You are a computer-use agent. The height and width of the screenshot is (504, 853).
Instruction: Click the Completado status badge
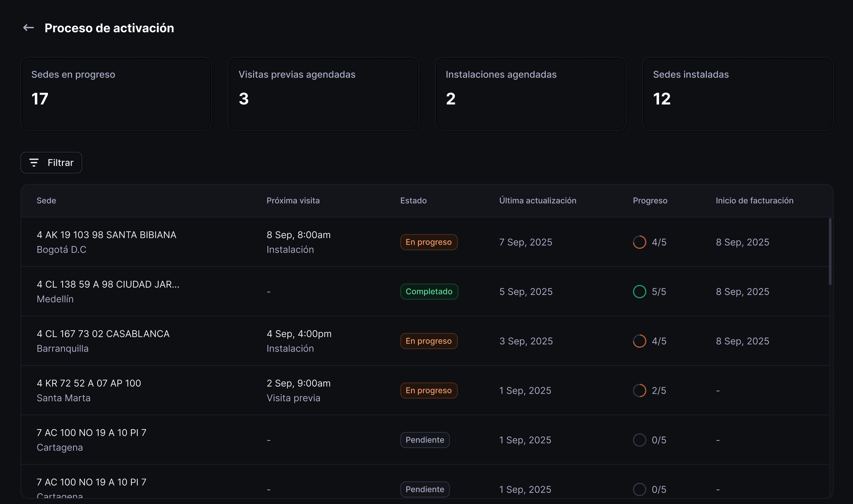(x=429, y=291)
